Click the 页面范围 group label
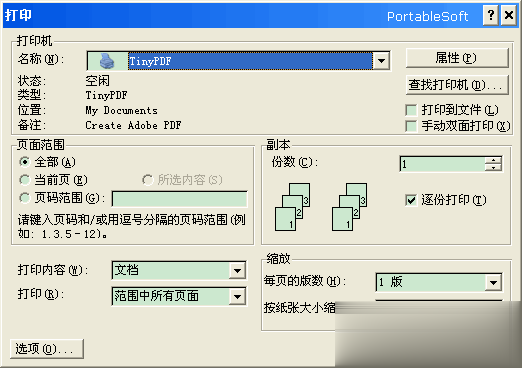This screenshot has width=522, height=368. click(x=41, y=145)
